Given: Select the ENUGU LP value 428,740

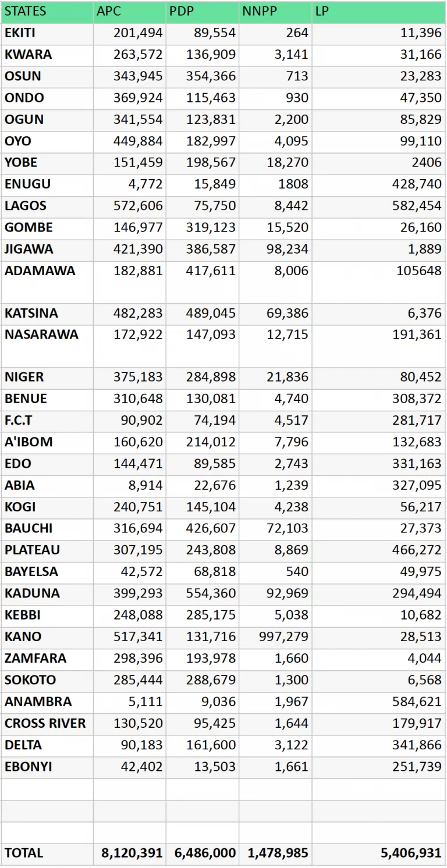Looking at the screenshot, I should [378, 184].
